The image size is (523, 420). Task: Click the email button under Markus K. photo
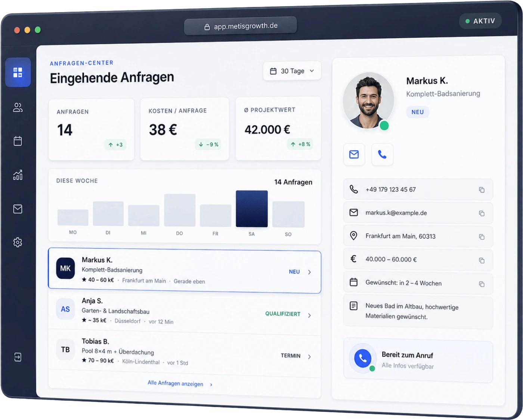354,154
